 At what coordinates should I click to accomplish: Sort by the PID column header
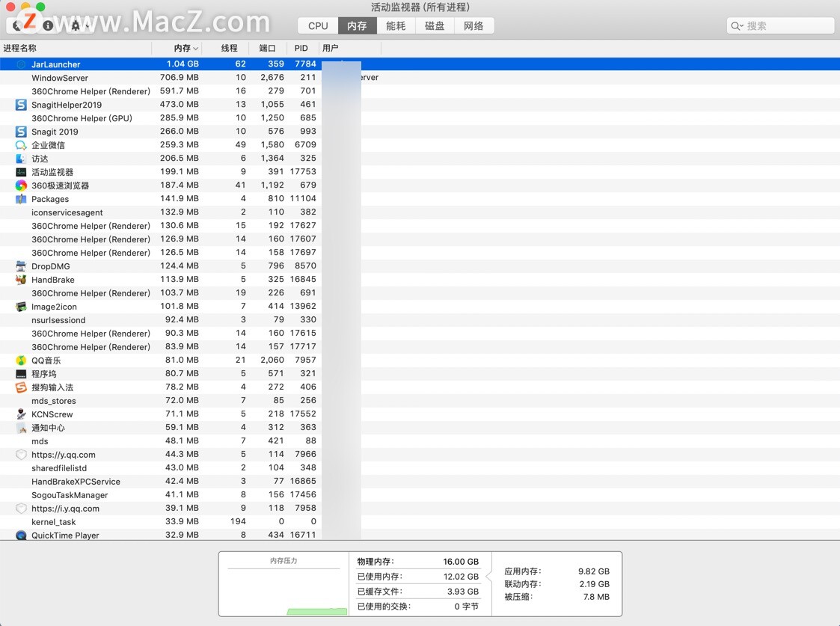(x=301, y=48)
